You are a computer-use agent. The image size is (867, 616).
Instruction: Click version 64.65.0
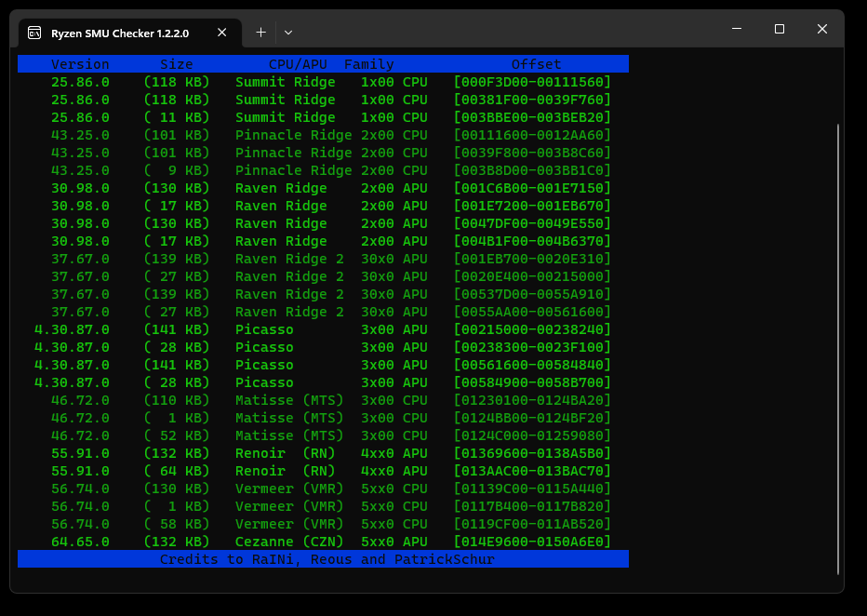[80, 542]
